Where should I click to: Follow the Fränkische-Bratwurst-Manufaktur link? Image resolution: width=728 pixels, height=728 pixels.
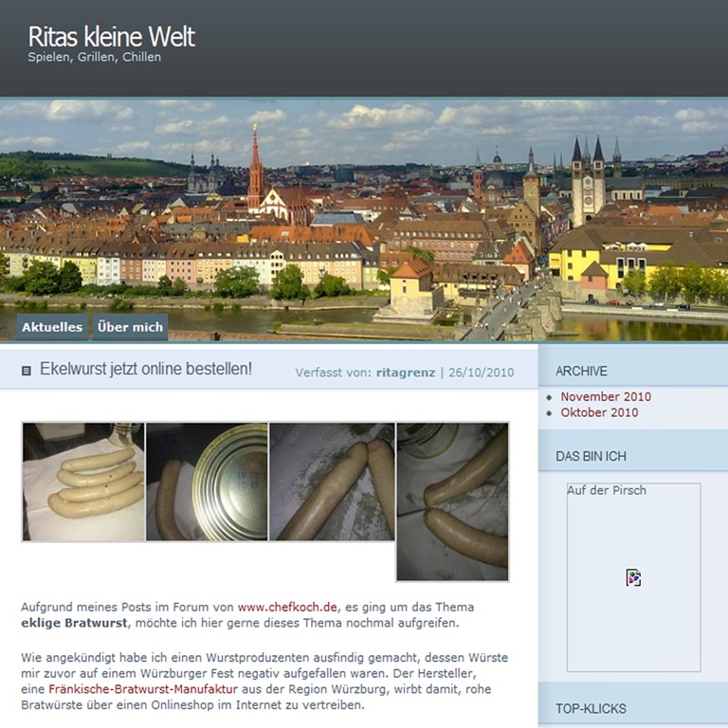pos(143,689)
